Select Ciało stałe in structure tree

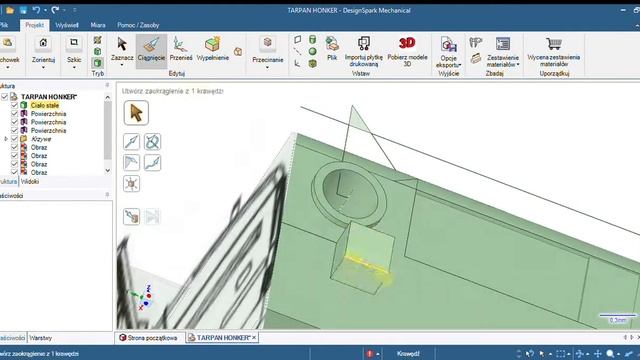coord(45,105)
